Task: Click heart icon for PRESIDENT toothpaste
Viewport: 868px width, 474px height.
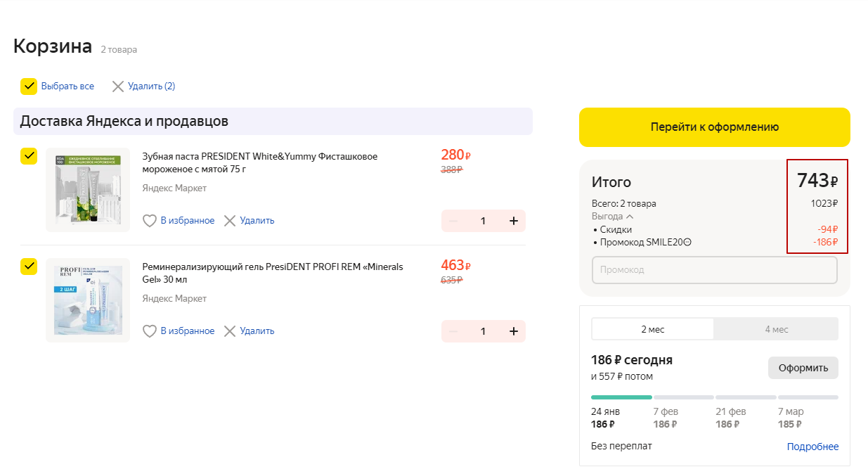Action: click(150, 221)
